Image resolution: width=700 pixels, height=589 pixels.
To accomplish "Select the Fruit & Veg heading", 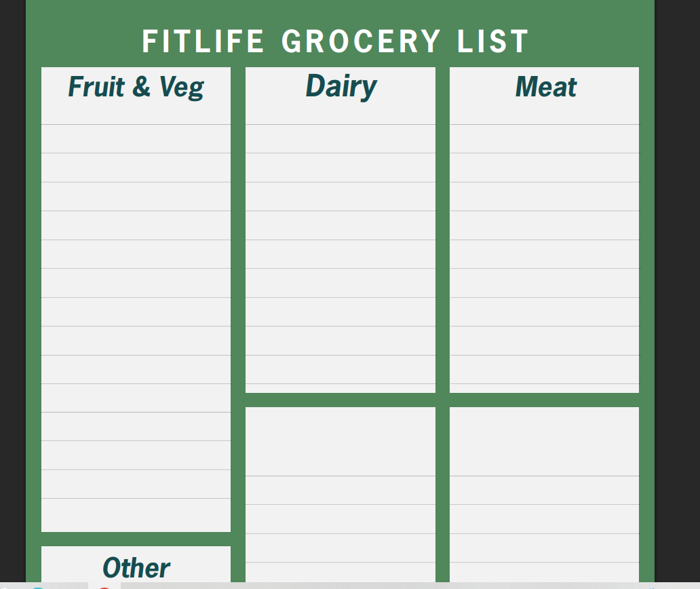I will [136, 87].
